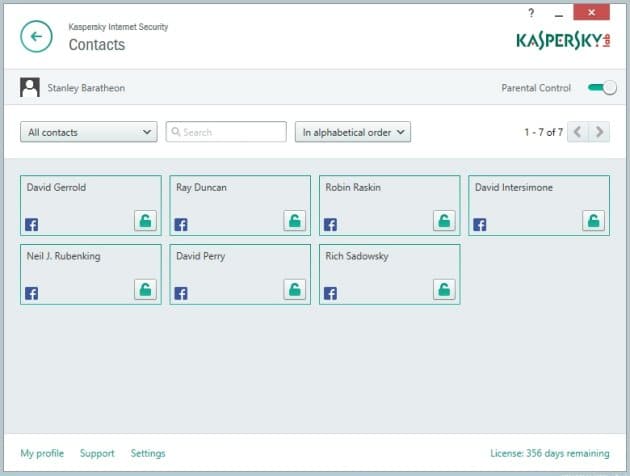Open the Support link
Image resolution: width=630 pixels, height=476 pixels.
pyautogui.click(x=97, y=453)
